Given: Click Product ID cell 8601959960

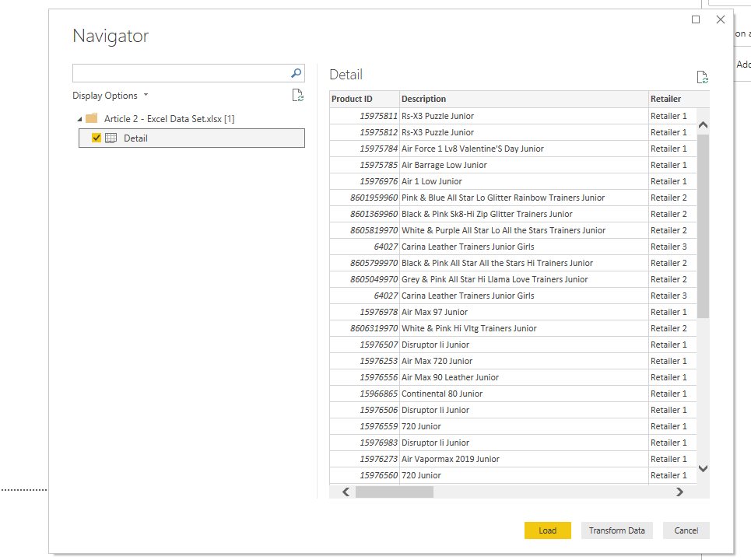Looking at the screenshot, I should (x=364, y=198).
